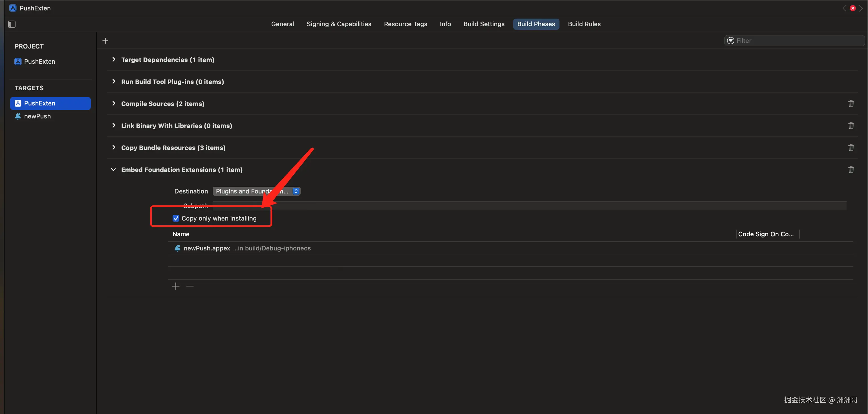This screenshot has height=414, width=868.
Task: Click the add build phase plus button
Action: (x=105, y=41)
